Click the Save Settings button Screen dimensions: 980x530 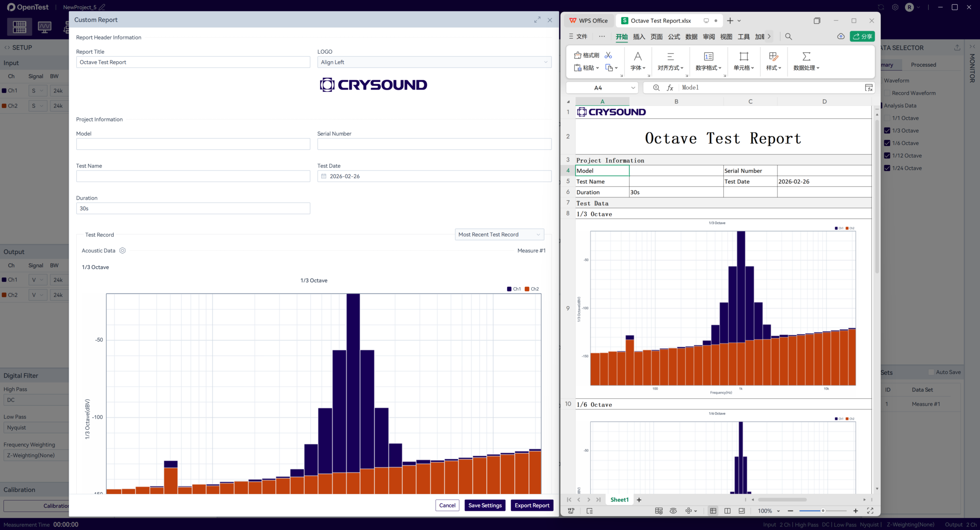(x=485, y=505)
